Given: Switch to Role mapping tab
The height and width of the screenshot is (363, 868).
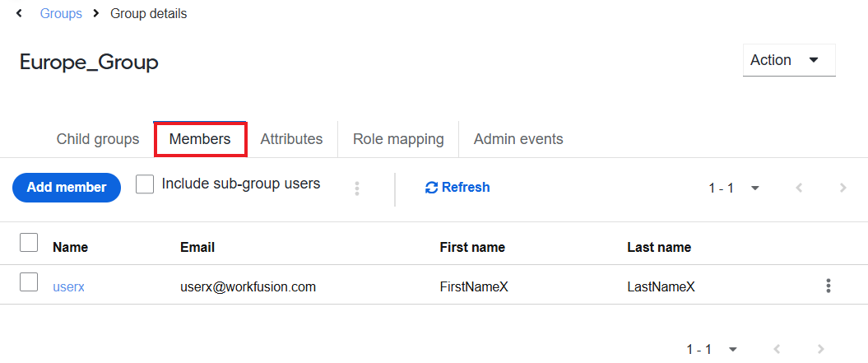Looking at the screenshot, I should coord(398,138).
